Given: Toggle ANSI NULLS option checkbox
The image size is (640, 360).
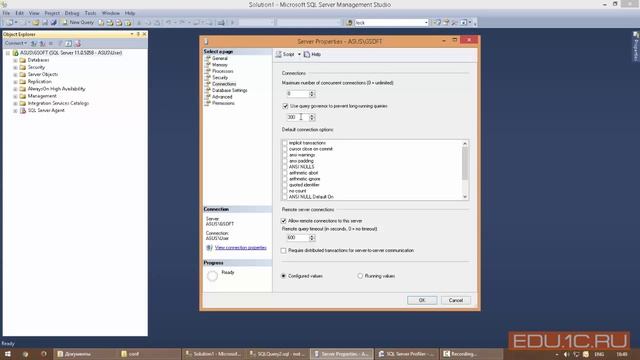Looking at the screenshot, I should coord(285,167).
